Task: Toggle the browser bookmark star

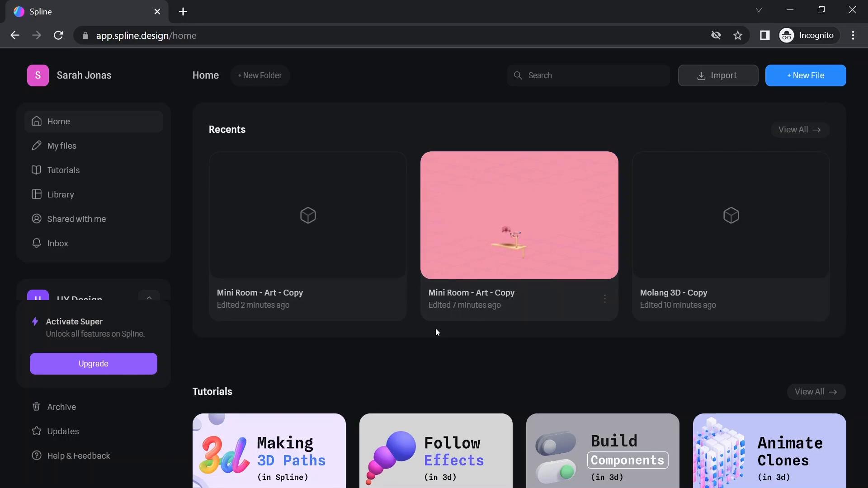Action: (738, 35)
